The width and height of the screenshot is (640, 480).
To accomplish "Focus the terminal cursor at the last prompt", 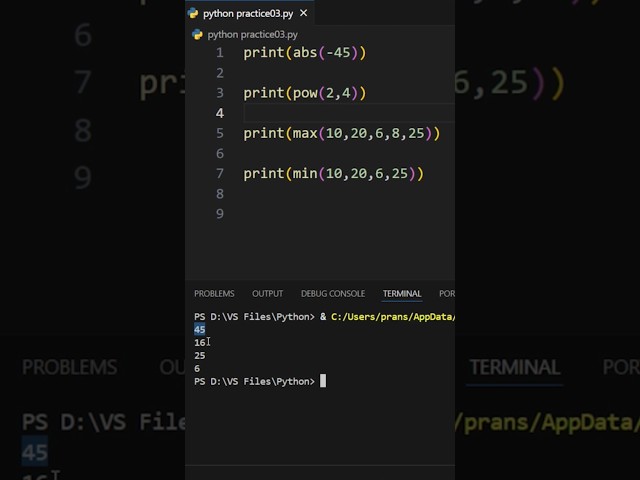I will point(323,381).
